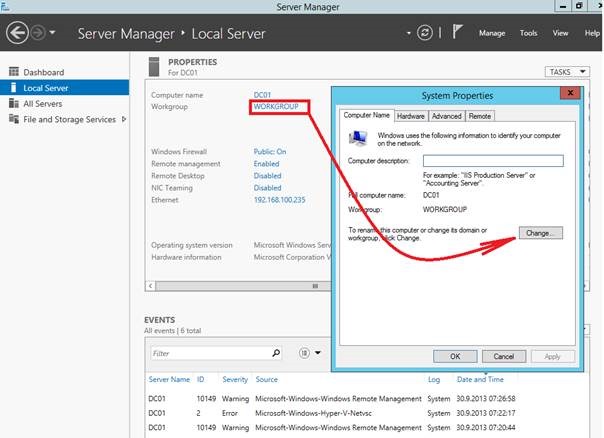604x438 pixels.
Task: Open the View menu
Action: click(560, 33)
